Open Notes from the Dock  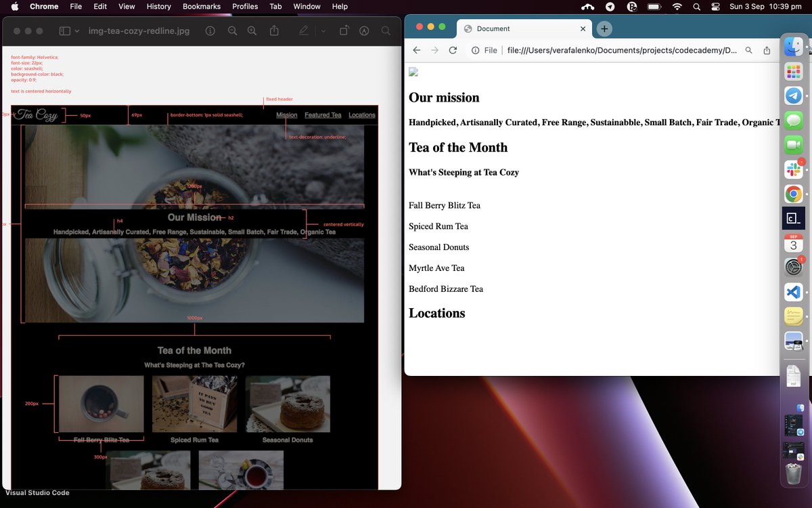coord(794,316)
